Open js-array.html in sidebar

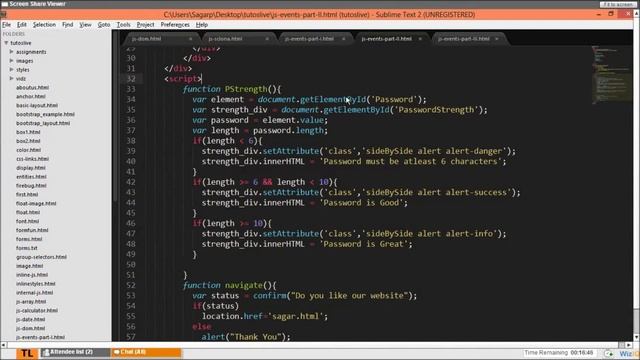coord(31,302)
